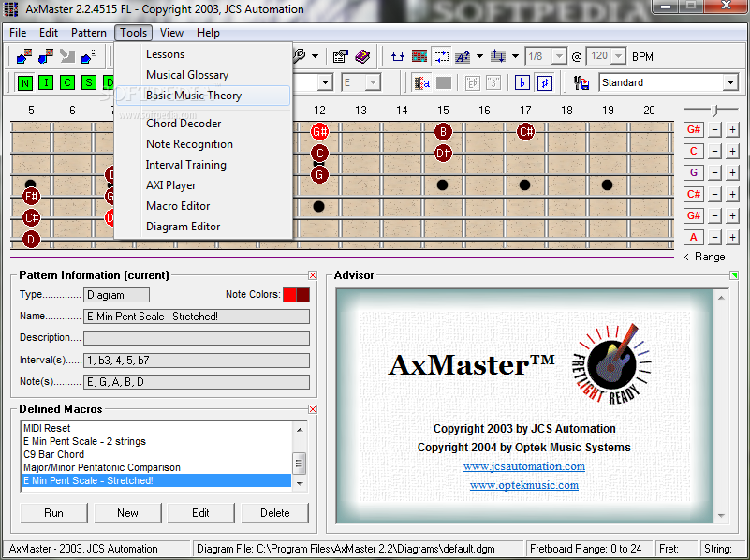Click the F# note marker at fret 5
This screenshot has width=750, height=560.
(x=31, y=196)
